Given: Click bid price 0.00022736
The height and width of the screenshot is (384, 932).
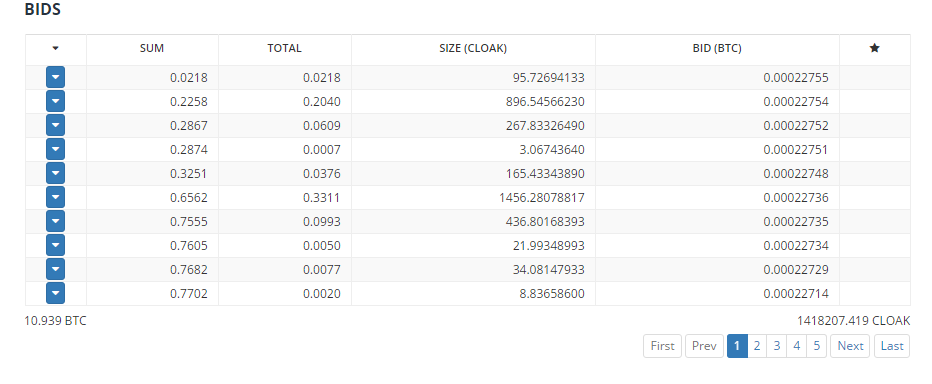Looking at the screenshot, I should pyautogui.click(x=796, y=198).
